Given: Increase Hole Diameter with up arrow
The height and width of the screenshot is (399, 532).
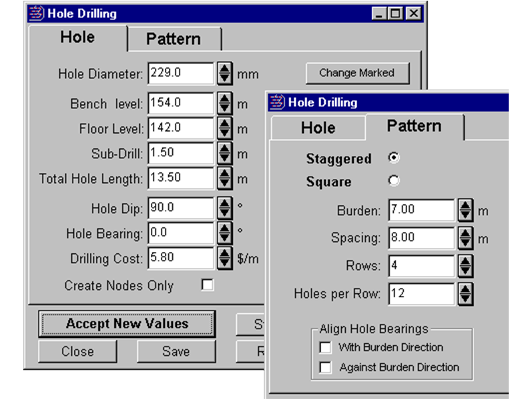Looking at the screenshot, I should click(x=225, y=68).
